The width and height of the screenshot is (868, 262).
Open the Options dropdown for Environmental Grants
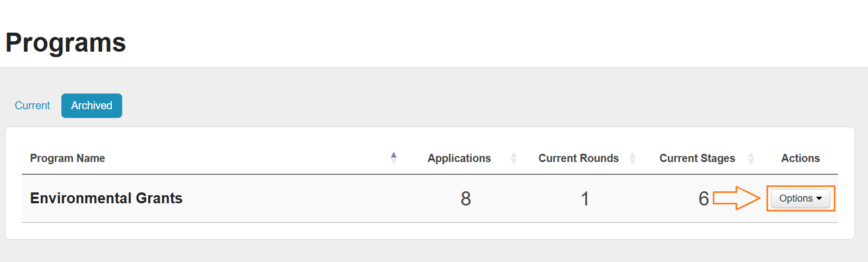coord(800,198)
